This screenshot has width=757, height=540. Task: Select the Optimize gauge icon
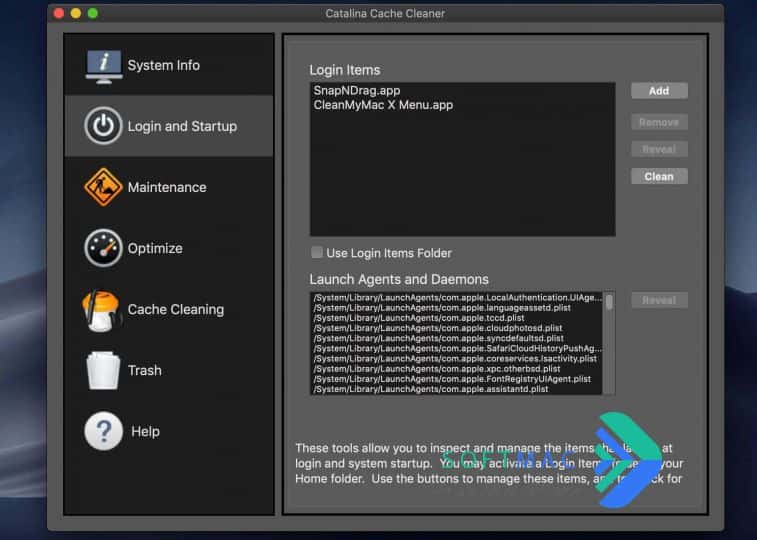[x=103, y=248]
